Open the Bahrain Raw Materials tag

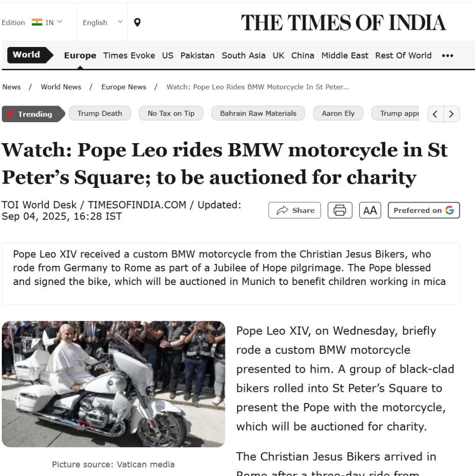pos(258,113)
